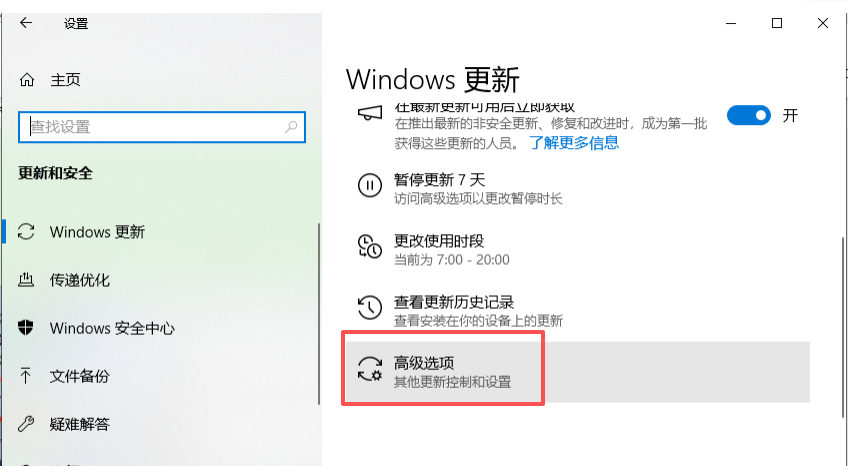
Task: Click the history icon for 查看更新历史记录
Action: click(x=370, y=308)
